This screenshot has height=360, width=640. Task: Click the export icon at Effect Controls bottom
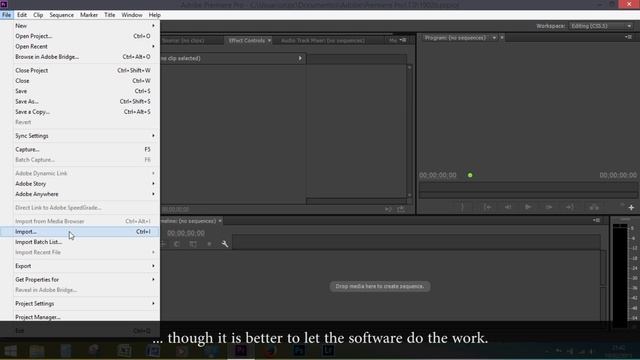click(x=401, y=209)
